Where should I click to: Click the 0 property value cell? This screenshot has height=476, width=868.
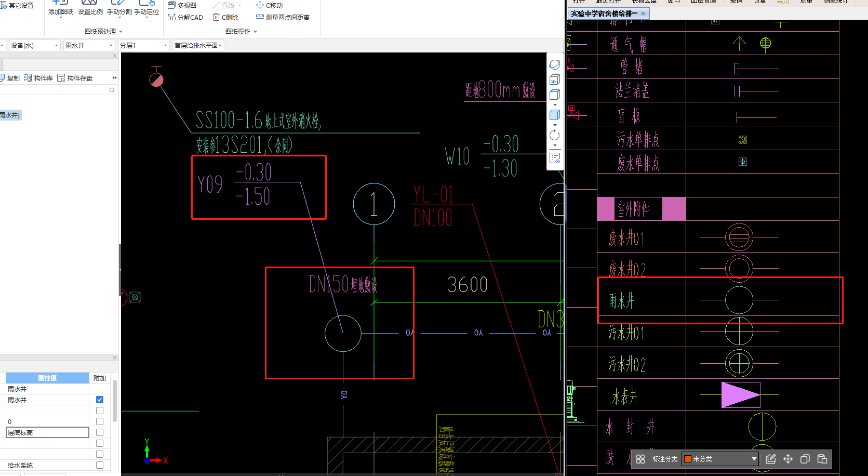click(x=47, y=421)
